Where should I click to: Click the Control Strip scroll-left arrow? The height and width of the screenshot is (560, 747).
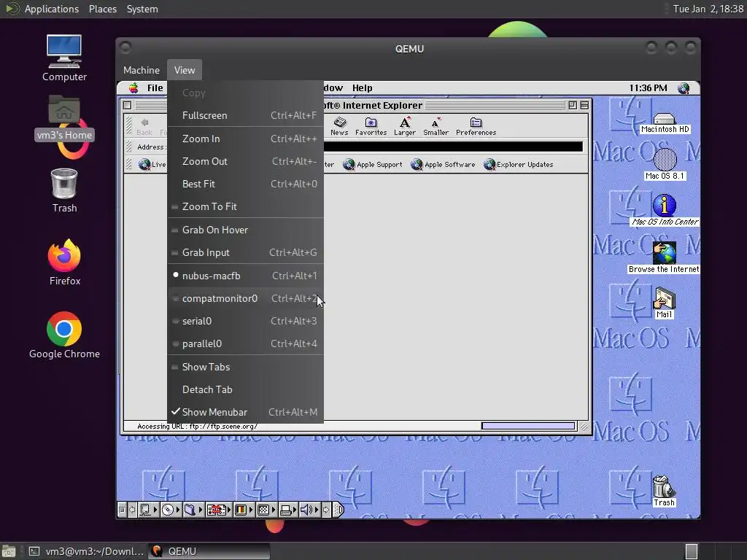(x=132, y=510)
